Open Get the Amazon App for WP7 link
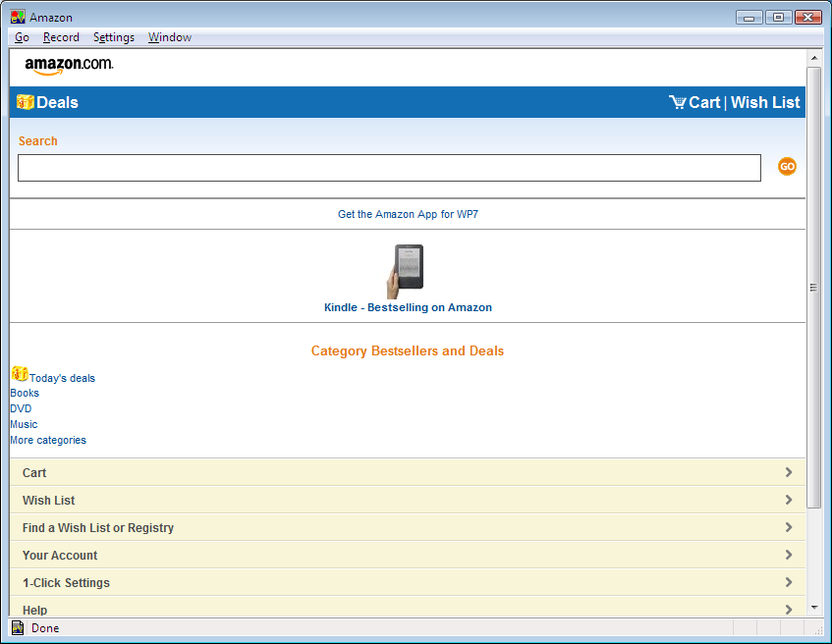The image size is (832, 644). tap(408, 214)
